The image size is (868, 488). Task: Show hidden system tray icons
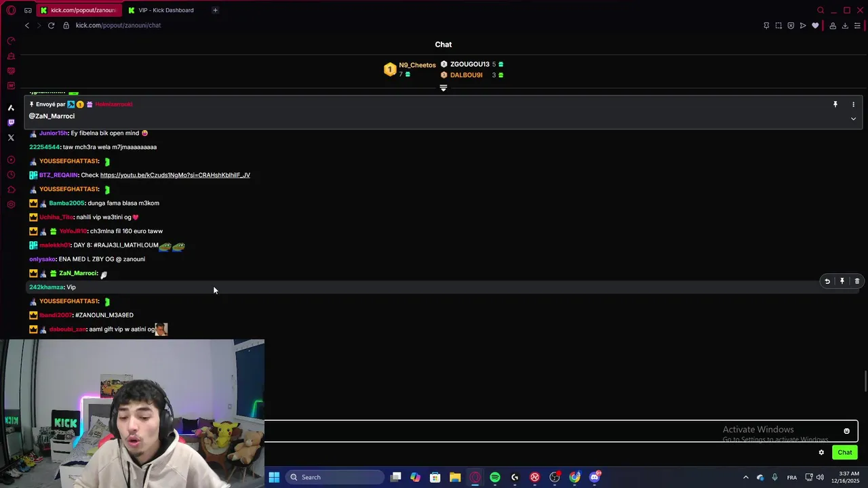click(x=746, y=477)
